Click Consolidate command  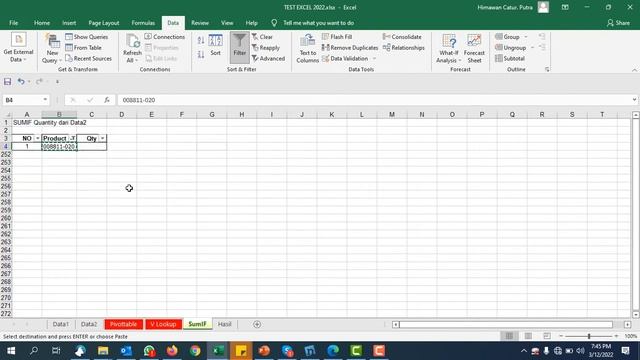click(402, 37)
